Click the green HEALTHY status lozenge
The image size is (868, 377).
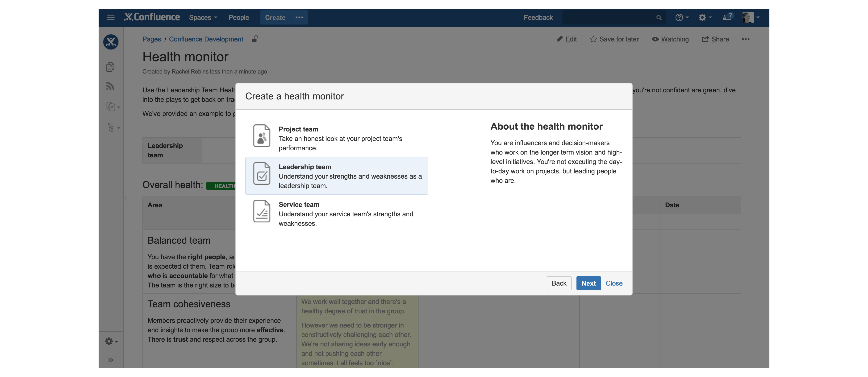[x=221, y=186]
